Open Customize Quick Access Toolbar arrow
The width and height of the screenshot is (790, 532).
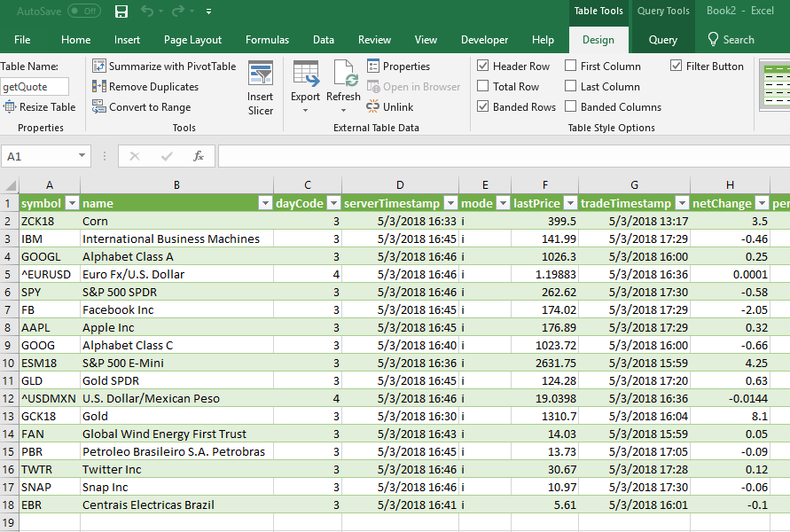[x=208, y=12]
